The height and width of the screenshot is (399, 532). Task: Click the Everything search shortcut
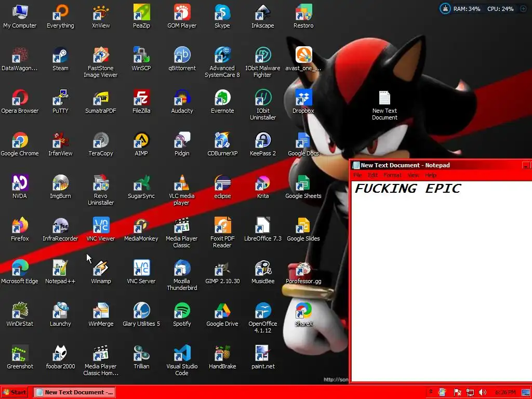[x=60, y=16]
